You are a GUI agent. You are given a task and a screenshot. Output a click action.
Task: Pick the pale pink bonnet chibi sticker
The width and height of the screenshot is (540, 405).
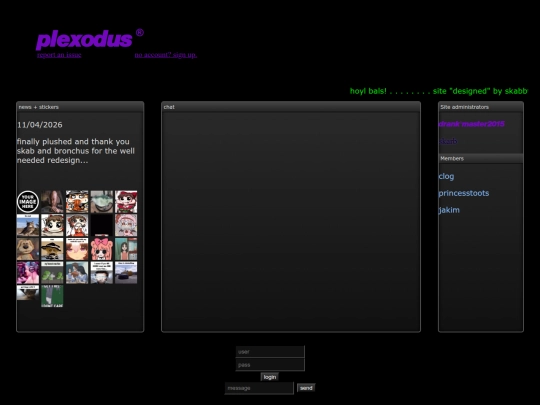tap(126, 225)
